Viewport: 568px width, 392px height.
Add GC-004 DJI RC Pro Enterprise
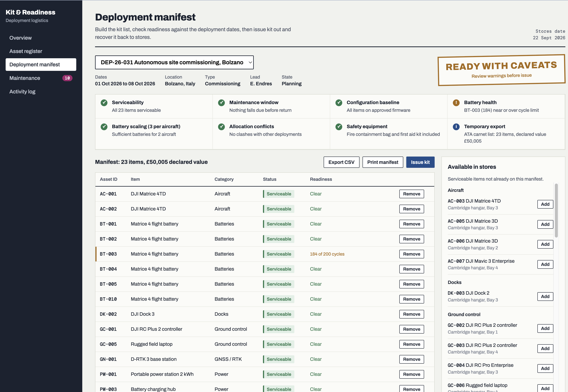[x=545, y=369]
